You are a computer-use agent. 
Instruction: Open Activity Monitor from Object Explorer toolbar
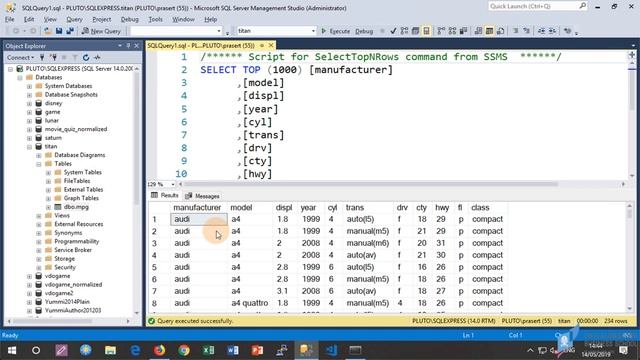click(x=97, y=58)
